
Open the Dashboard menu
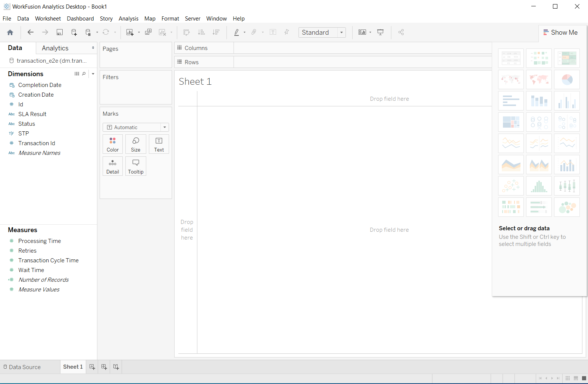[80, 19]
